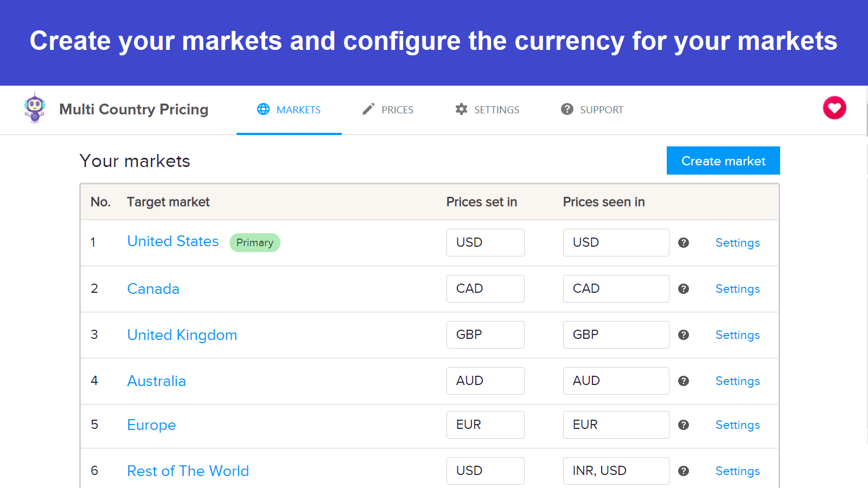This screenshot has width=868, height=488.
Task: Click the help icon in the Europe row
Action: 683,425
